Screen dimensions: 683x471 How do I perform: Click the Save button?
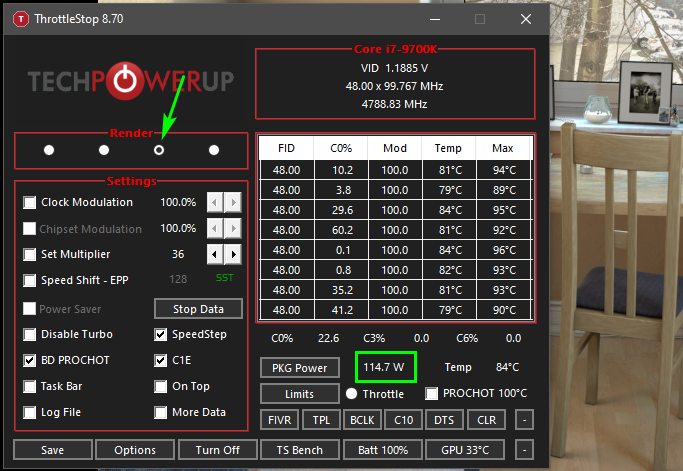(53, 450)
